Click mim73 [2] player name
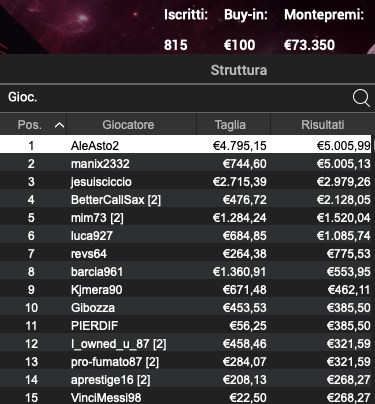 pyautogui.click(x=97, y=218)
